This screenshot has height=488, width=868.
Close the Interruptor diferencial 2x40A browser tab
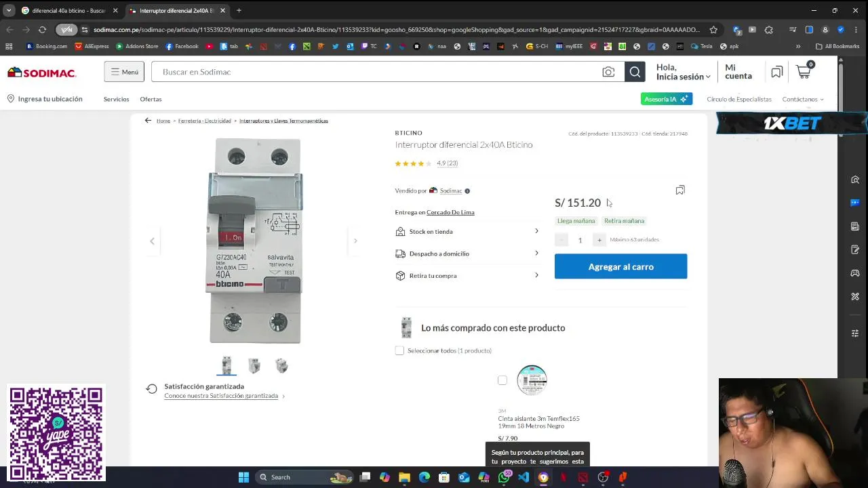[x=222, y=10]
